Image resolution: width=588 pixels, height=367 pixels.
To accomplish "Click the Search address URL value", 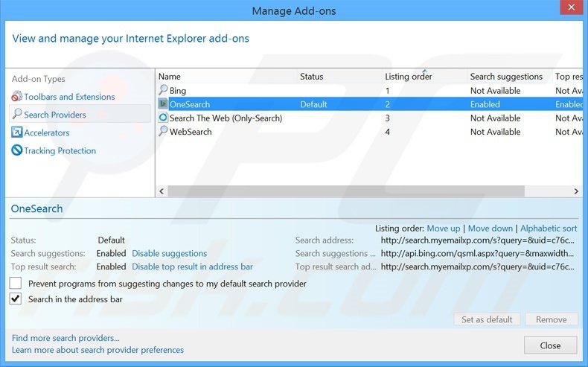I will (x=477, y=240).
